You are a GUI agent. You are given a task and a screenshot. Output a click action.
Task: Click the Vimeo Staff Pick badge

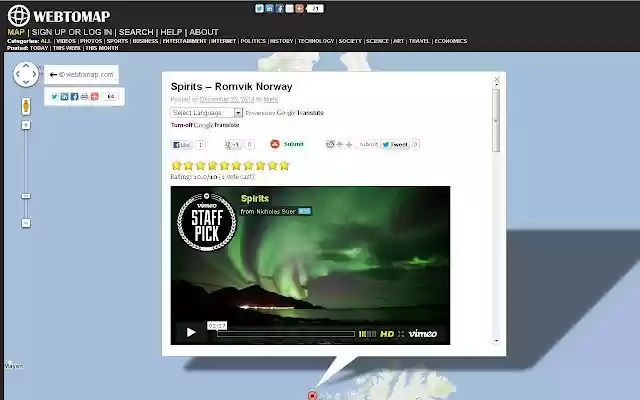click(207, 222)
